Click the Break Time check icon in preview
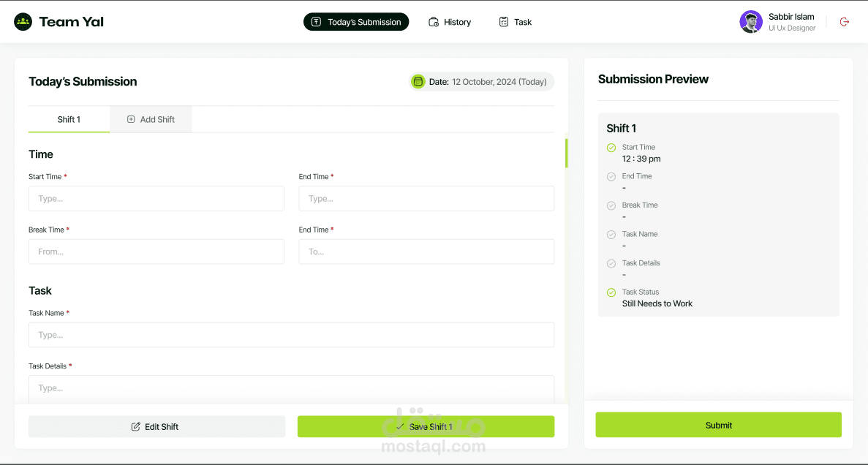The height and width of the screenshot is (465, 868). pyautogui.click(x=611, y=205)
